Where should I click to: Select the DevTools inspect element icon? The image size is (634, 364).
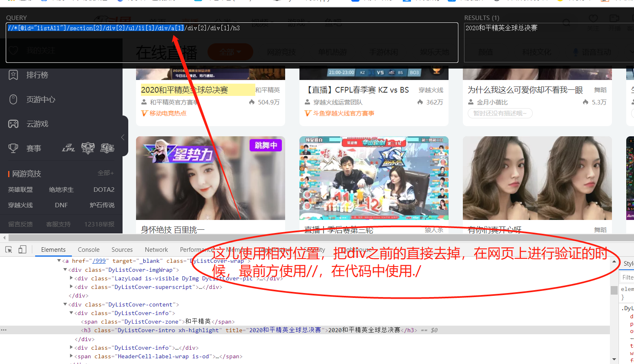[9, 249]
